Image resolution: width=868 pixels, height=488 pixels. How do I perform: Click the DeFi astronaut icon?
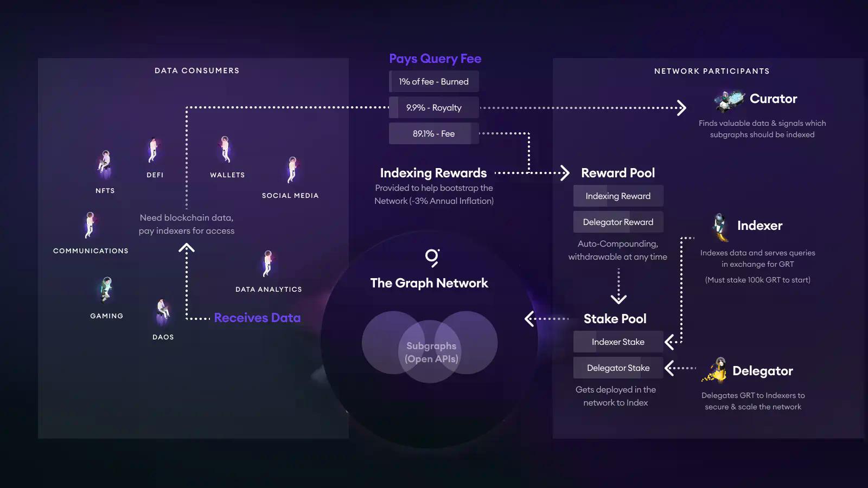pos(154,151)
